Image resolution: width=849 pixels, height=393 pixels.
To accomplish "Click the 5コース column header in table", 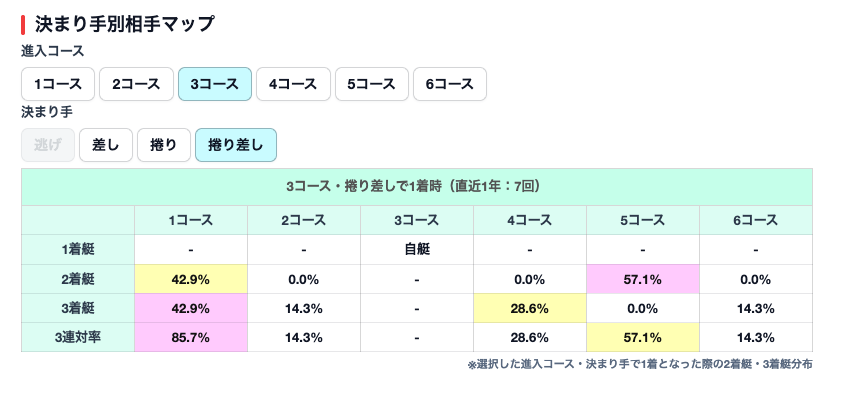I will 643,220.
